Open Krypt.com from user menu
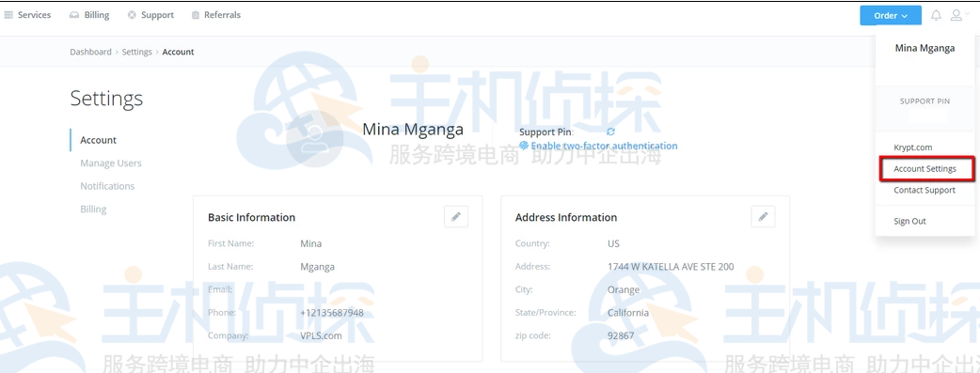 point(912,148)
